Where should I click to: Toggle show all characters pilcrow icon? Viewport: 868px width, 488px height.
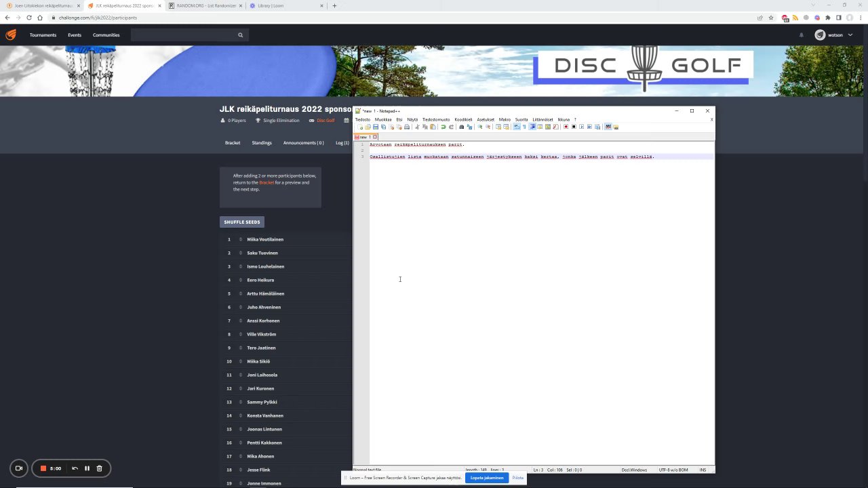524,127
